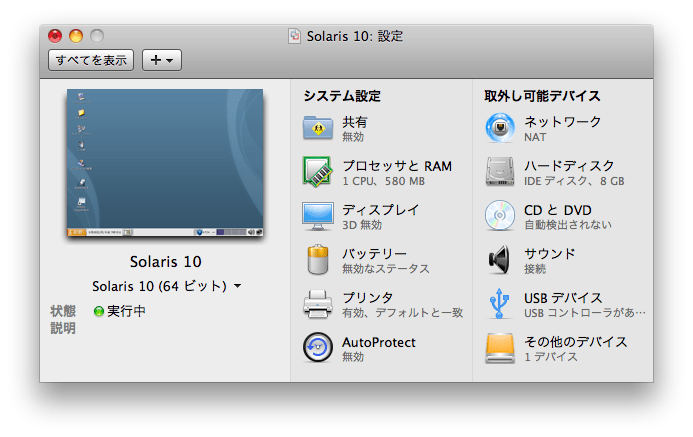Viewport: 693px width, 437px height.
Task: Open the ネットワーク globe icon
Action: pos(500,128)
